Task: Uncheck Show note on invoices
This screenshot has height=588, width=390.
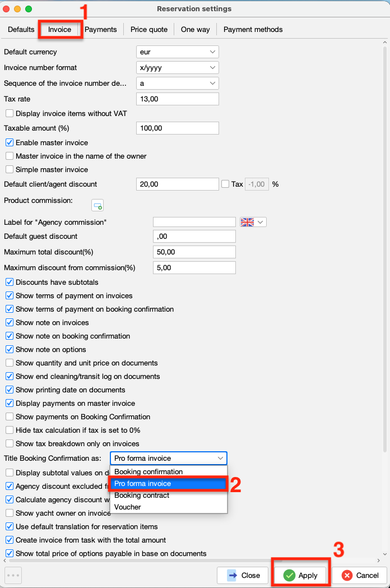Action: (10, 322)
